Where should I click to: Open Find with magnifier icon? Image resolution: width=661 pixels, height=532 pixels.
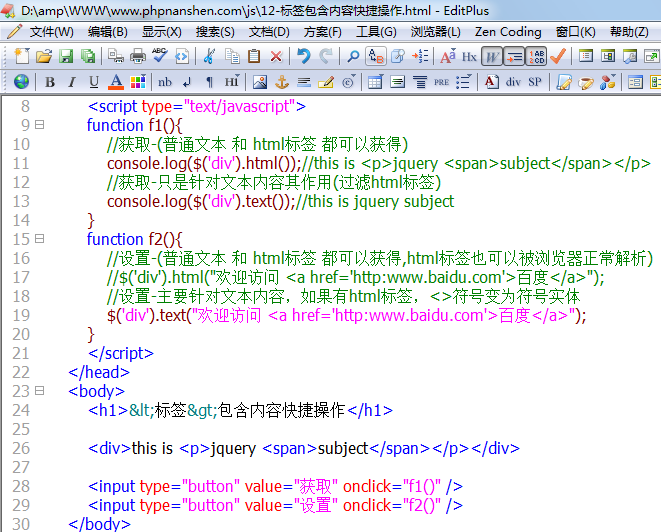(x=353, y=56)
